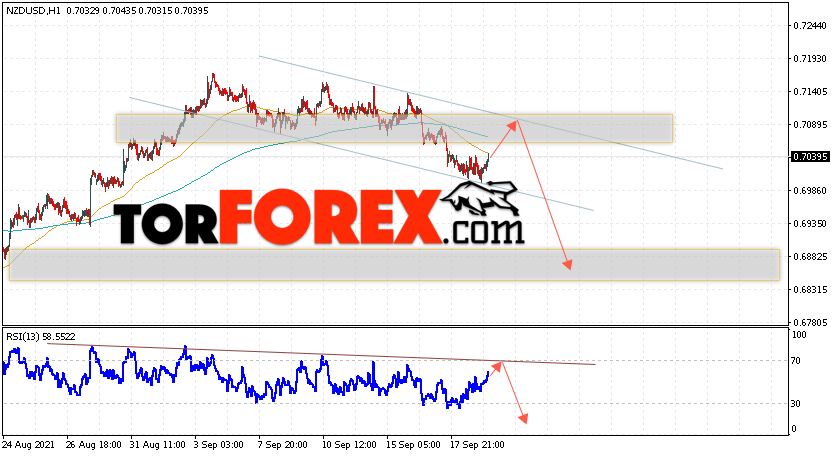Click RSI scale value 100
The width and height of the screenshot is (834, 456).
pyautogui.click(x=799, y=335)
